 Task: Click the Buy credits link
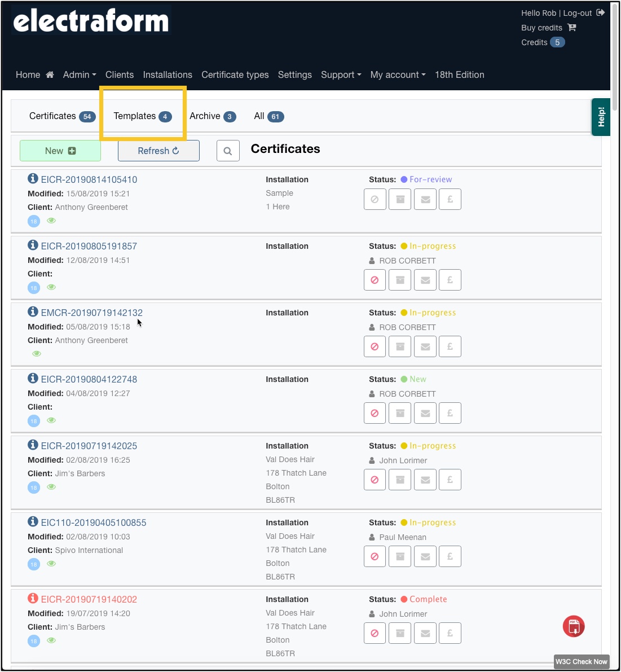pos(541,28)
